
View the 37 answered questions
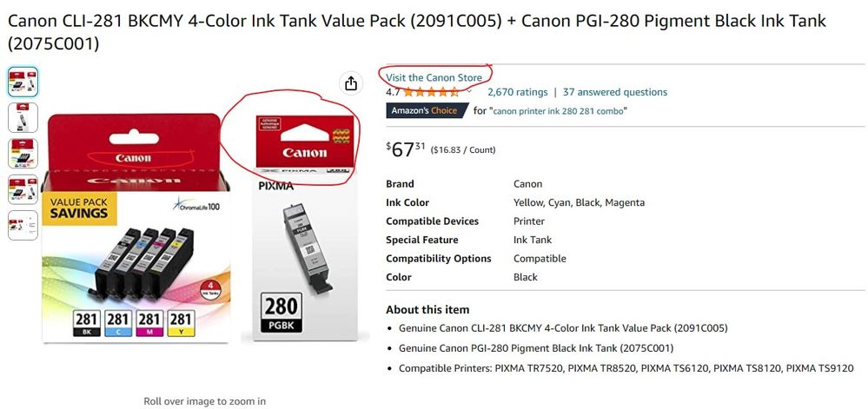pos(614,92)
